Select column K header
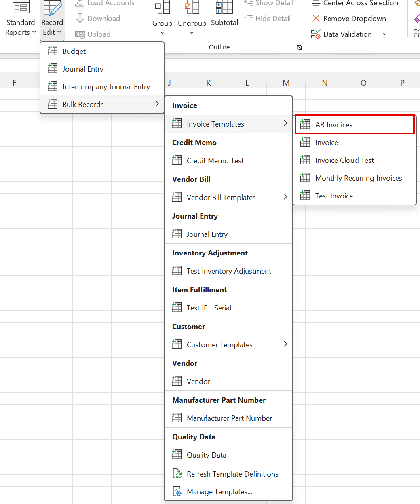Image resolution: width=420 pixels, height=504 pixels. click(x=209, y=83)
